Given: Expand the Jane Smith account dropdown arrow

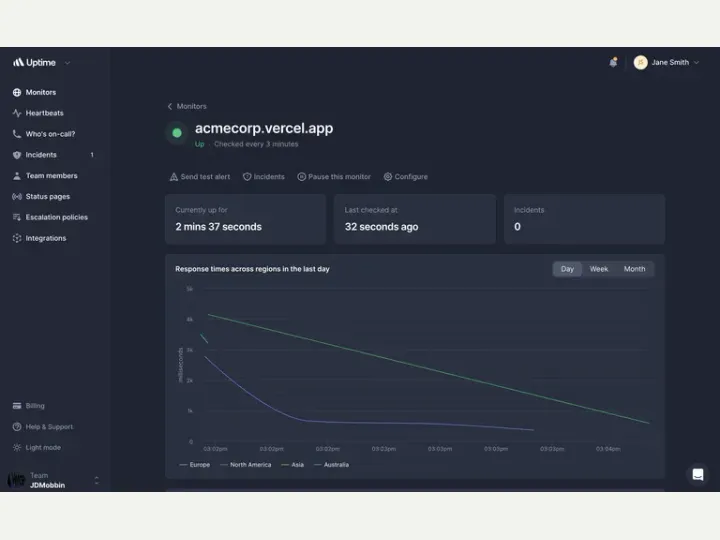Looking at the screenshot, I should pyautogui.click(x=697, y=62).
